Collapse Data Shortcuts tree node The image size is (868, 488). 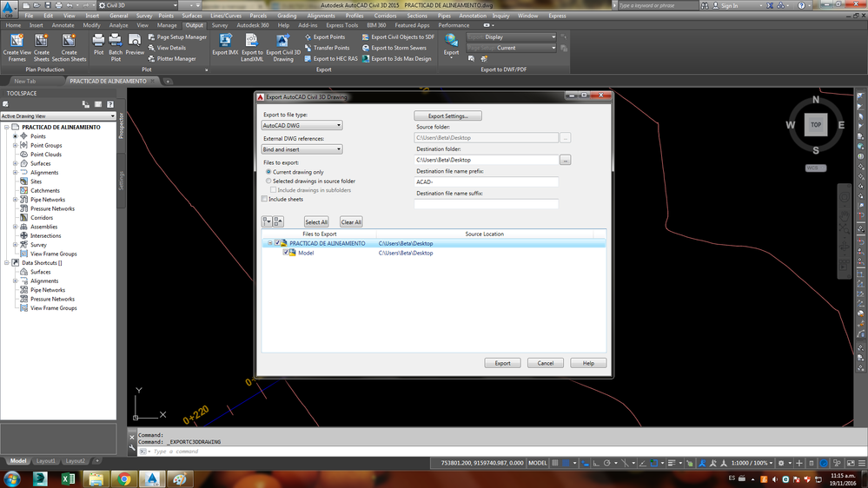pyautogui.click(x=7, y=263)
